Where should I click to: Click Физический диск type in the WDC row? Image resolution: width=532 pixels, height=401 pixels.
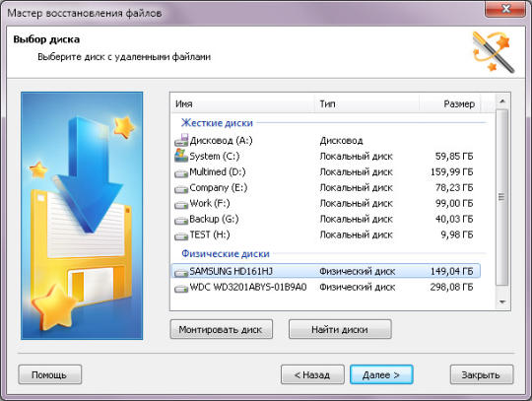357,288
